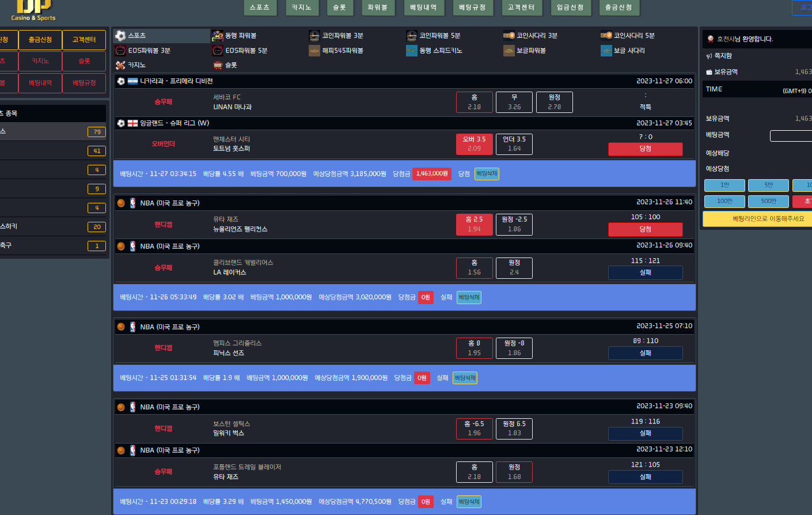Click the 보글 사다리 game icon
The width and height of the screenshot is (812, 515).
[x=606, y=51]
